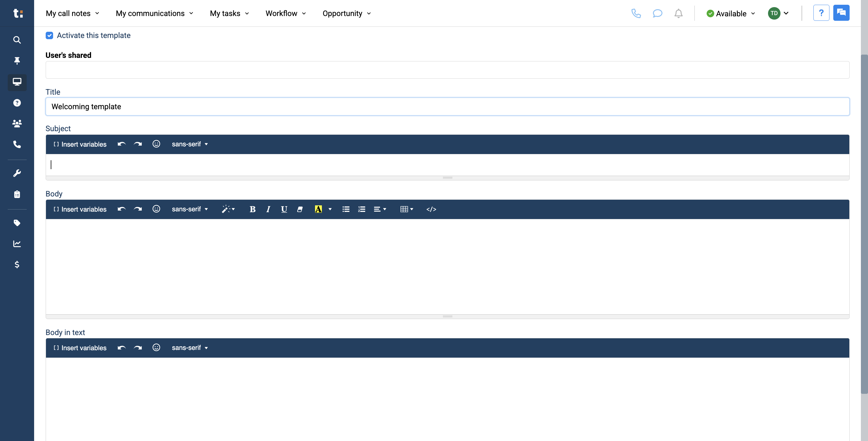Open the analytics chart icon in the sidebar

17,244
